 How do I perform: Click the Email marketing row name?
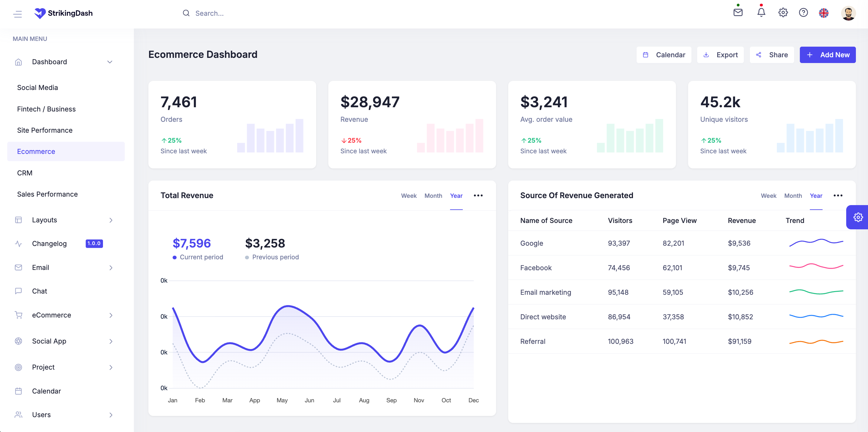(x=545, y=292)
